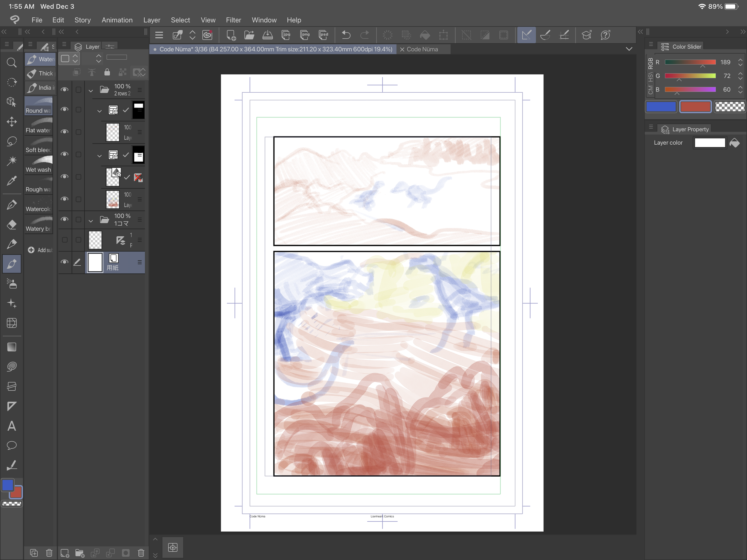Viewport: 747px width, 560px height.
Task: Expand the canvas tab list chevron
Action: (629, 49)
